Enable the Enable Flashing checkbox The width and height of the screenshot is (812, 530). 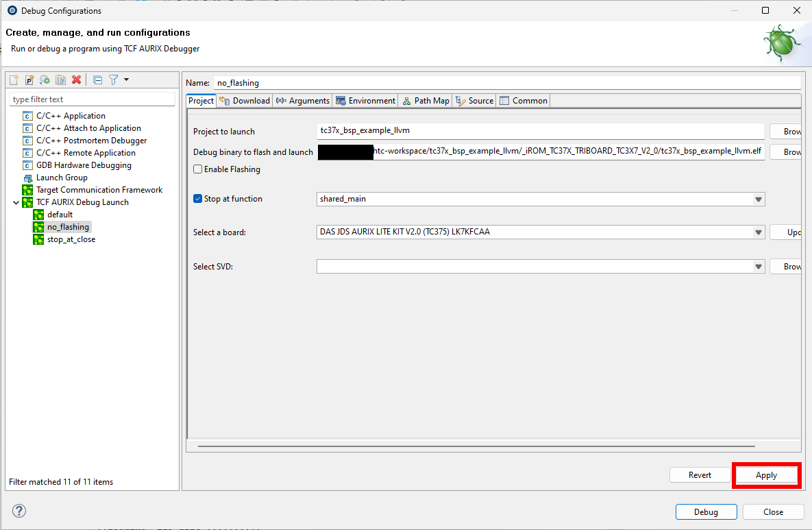[x=198, y=169]
